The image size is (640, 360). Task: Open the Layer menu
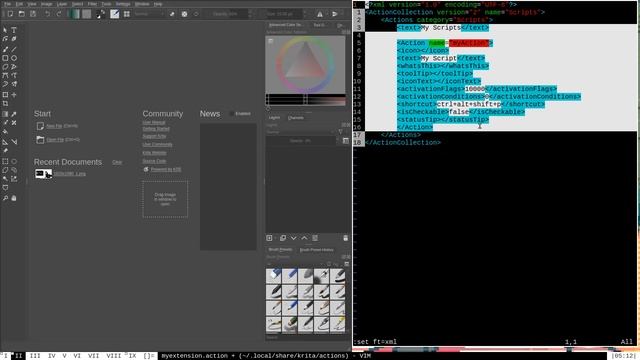pos(62,4)
